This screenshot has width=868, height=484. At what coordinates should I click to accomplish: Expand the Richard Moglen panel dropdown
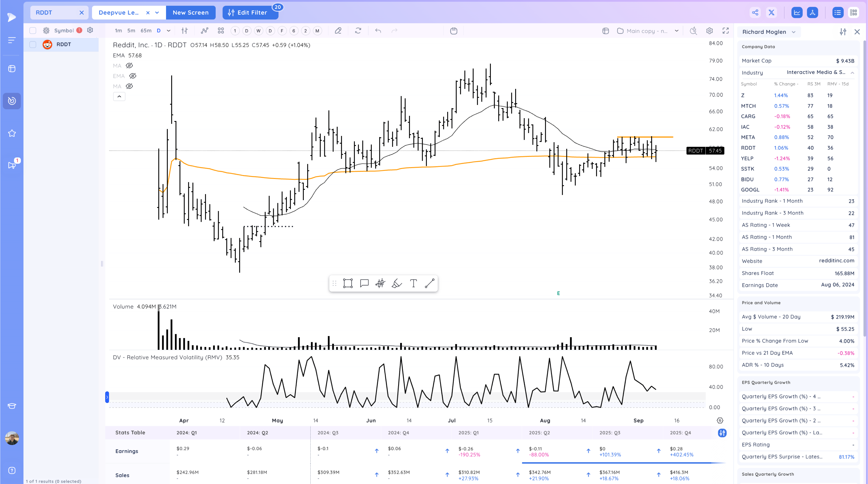point(794,32)
